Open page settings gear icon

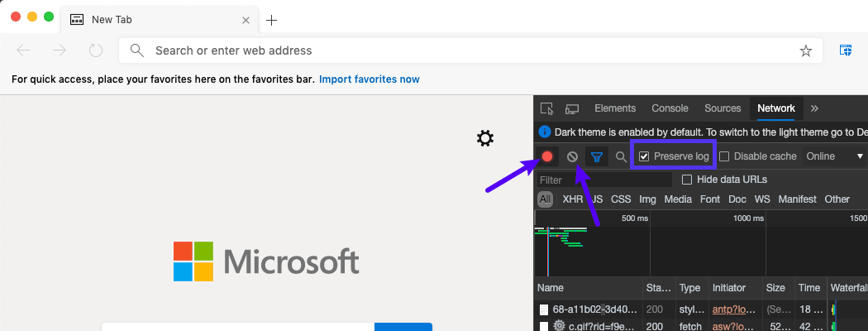485,138
